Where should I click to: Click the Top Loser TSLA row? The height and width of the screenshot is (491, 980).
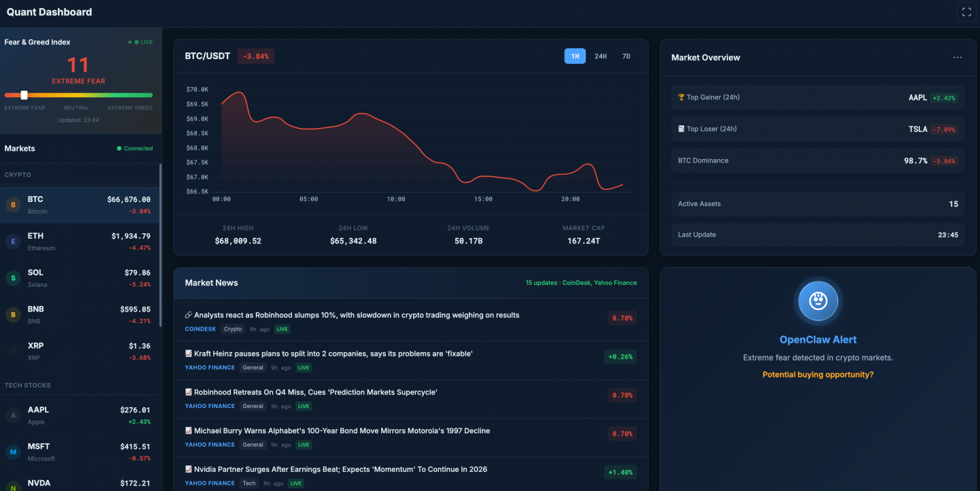point(817,129)
